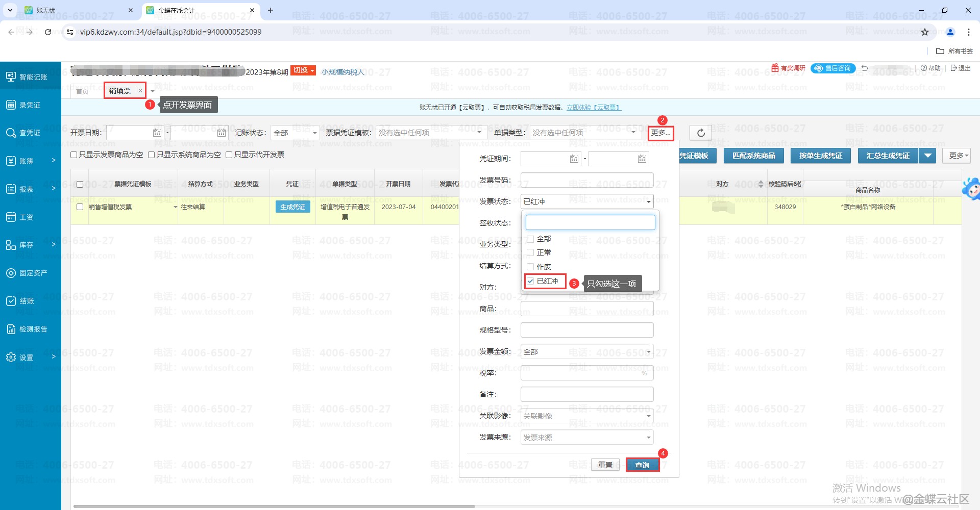Click the blue 查询 button
The image size is (980, 510).
point(642,465)
